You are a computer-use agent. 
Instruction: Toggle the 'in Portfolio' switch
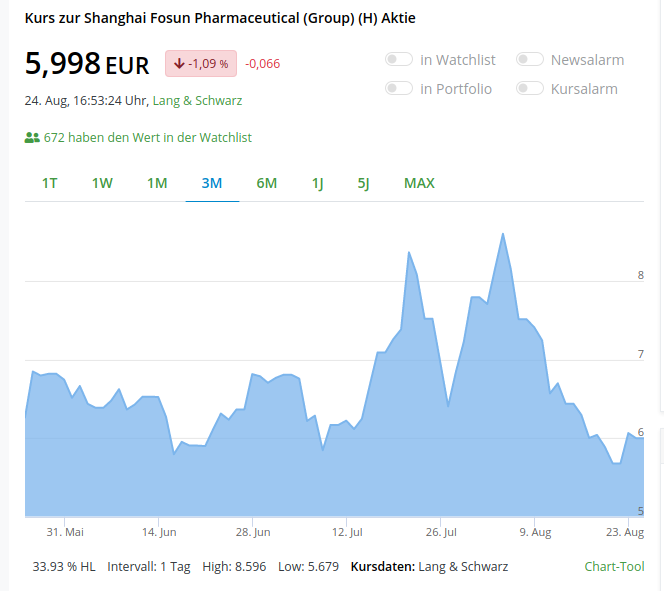(x=399, y=89)
